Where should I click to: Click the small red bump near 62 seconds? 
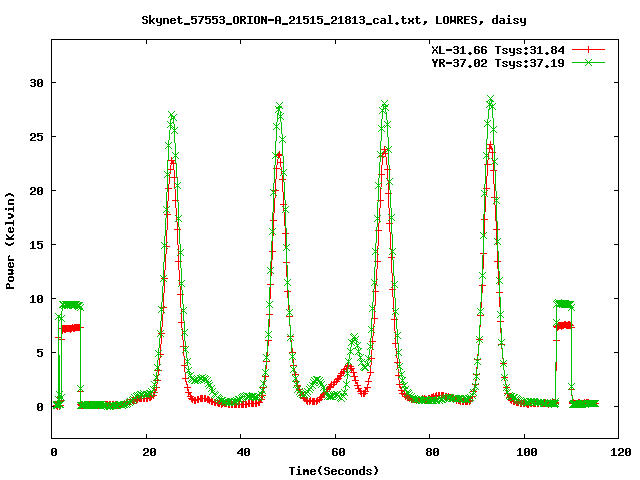point(348,366)
